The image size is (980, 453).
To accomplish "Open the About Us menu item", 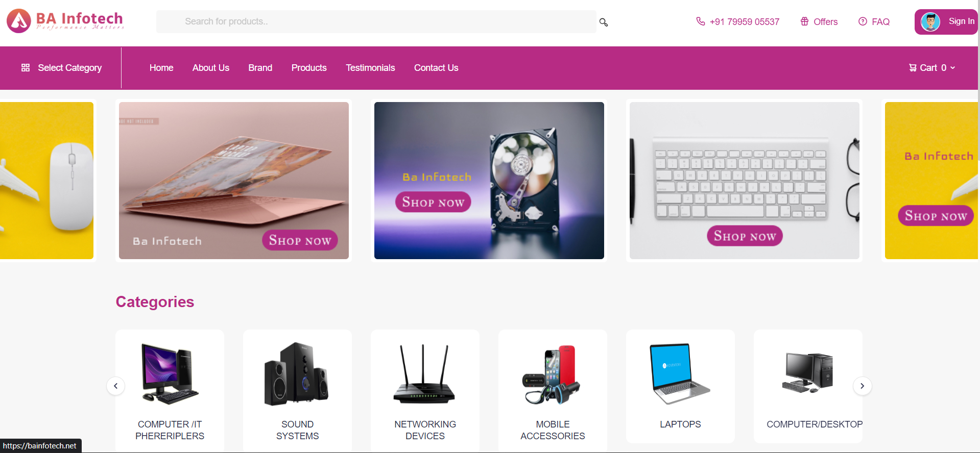I will [211, 68].
